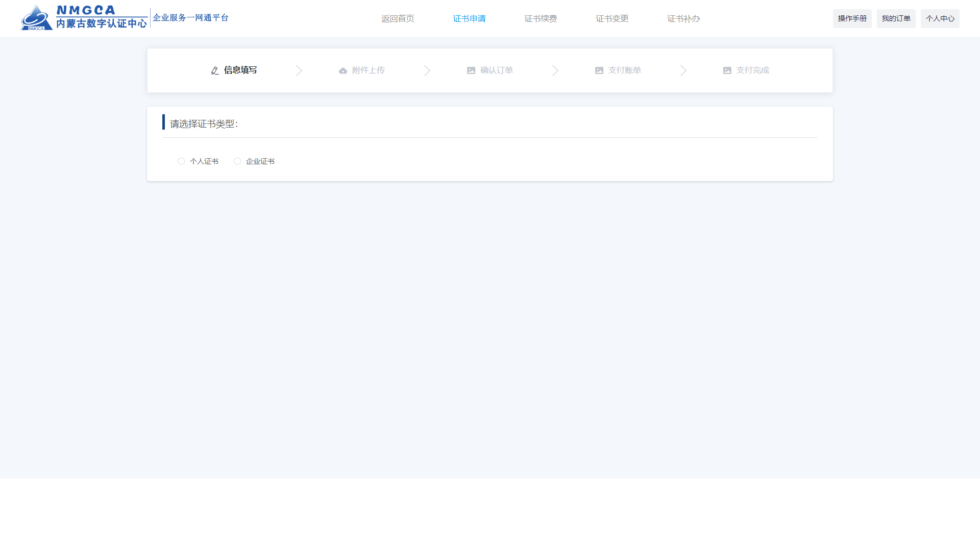Click the cloud upload icon beside 附件上传

point(343,71)
